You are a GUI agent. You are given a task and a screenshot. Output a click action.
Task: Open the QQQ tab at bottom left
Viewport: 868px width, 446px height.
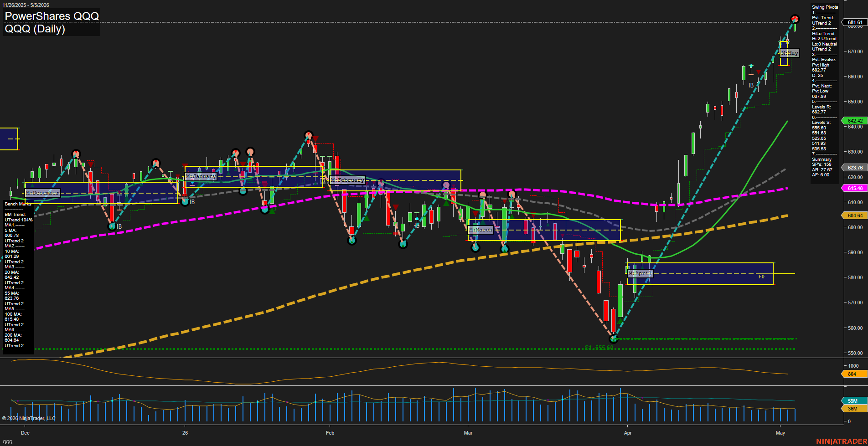tap(7, 442)
